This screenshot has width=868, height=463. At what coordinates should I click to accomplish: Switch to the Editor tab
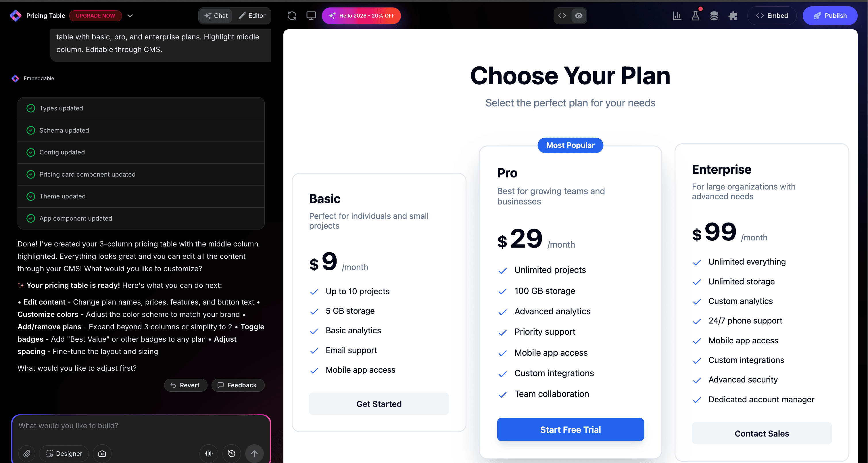point(252,16)
